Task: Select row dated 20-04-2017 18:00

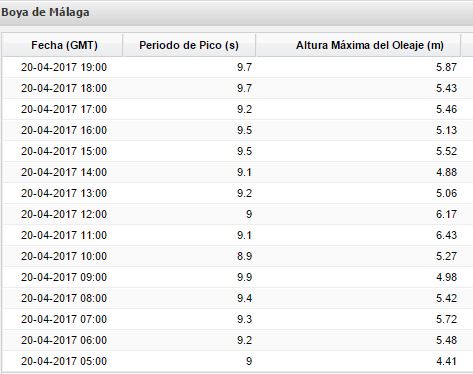Action: pos(231,88)
